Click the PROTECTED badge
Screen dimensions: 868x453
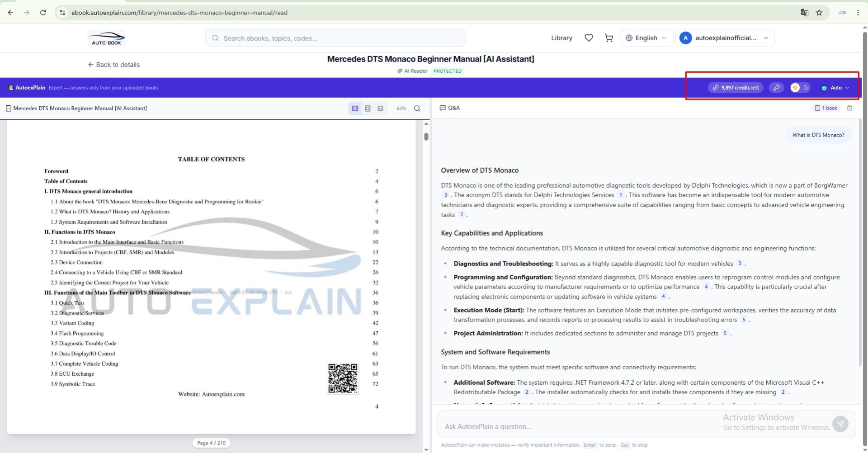tap(448, 71)
